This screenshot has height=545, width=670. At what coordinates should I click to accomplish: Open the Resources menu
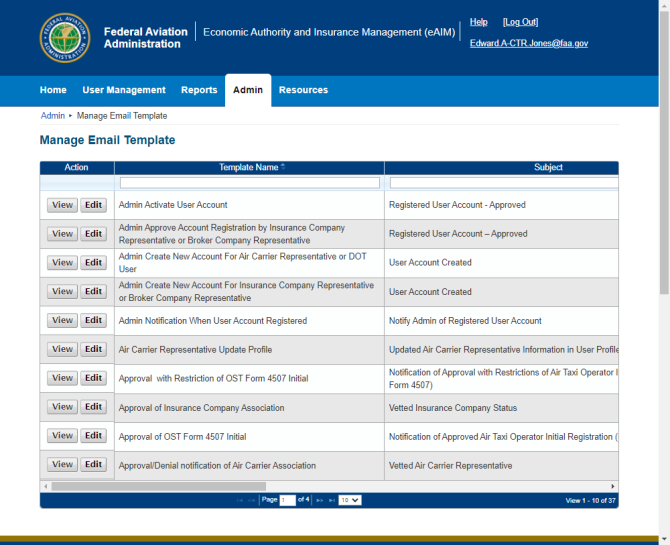click(x=303, y=90)
